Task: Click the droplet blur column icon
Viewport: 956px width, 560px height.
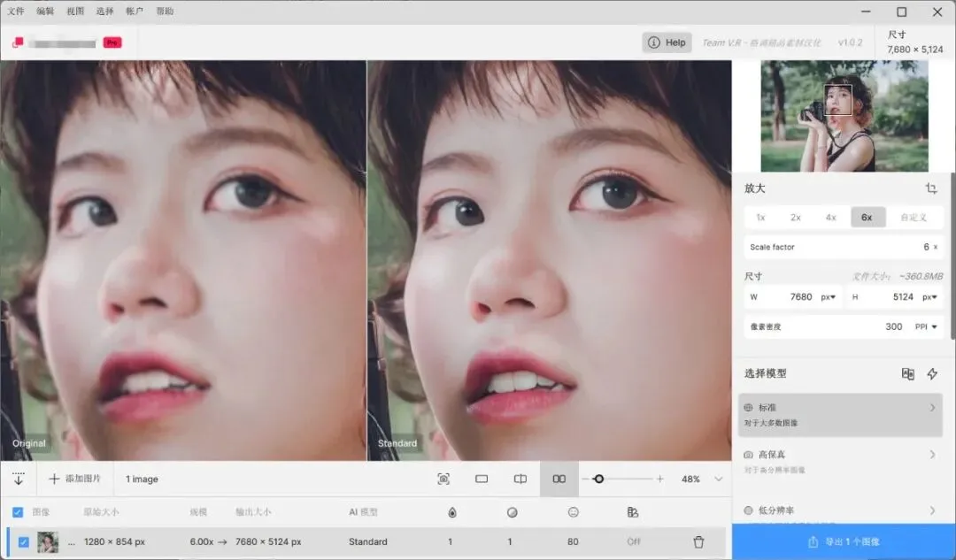Action: [x=451, y=512]
